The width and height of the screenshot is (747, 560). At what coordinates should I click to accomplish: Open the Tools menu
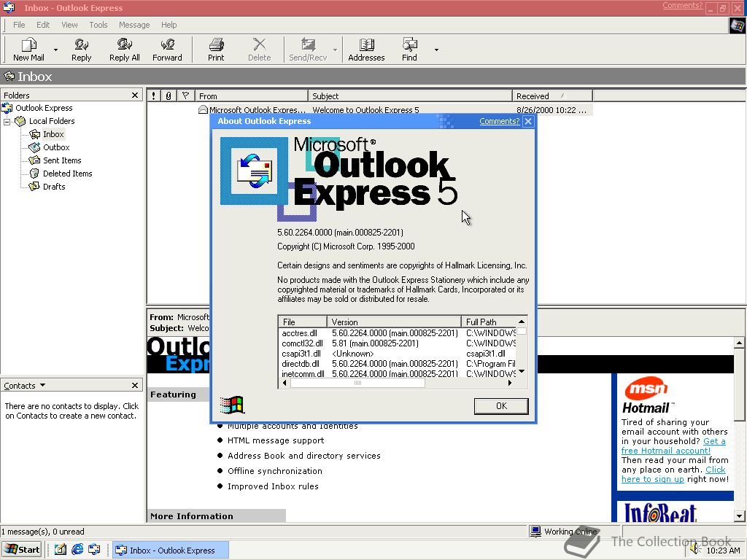coord(98,25)
